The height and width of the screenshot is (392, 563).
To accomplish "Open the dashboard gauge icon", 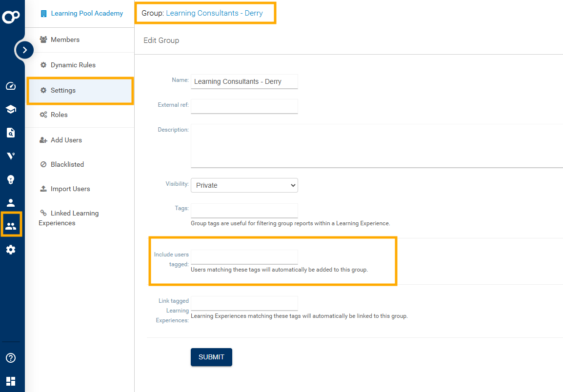I will pyautogui.click(x=11, y=86).
